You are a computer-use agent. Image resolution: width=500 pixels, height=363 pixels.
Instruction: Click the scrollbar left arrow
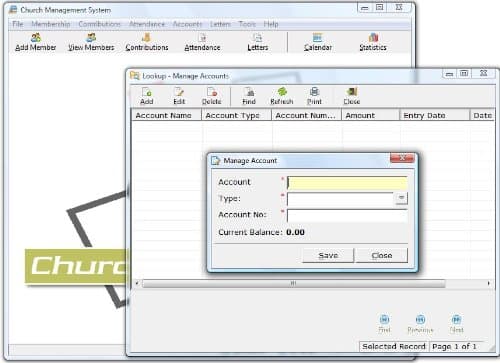coord(137,284)
